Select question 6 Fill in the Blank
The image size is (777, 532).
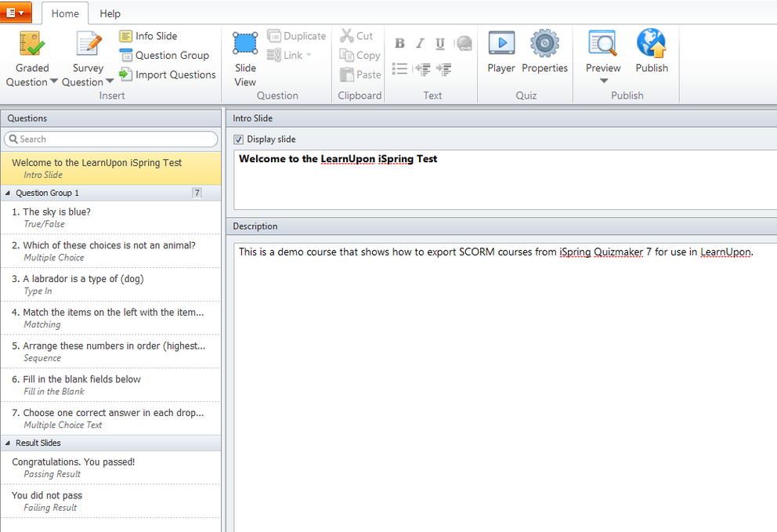pyautogui.click(x=110, y=385)
